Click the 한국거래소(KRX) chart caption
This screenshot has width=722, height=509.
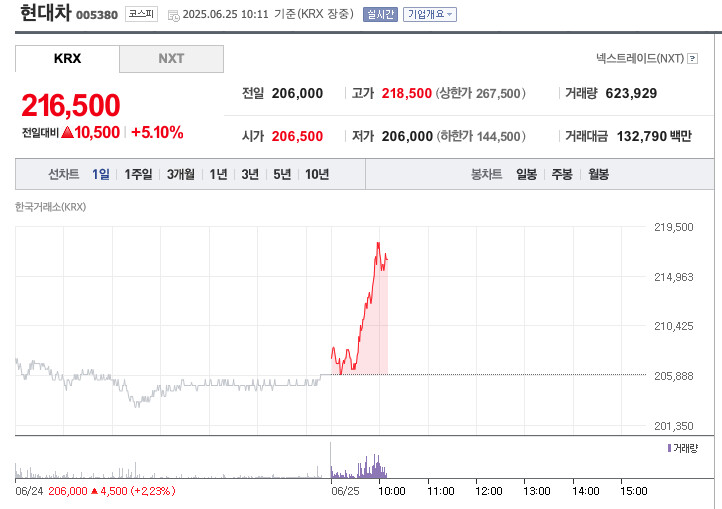tap(51, 207)
